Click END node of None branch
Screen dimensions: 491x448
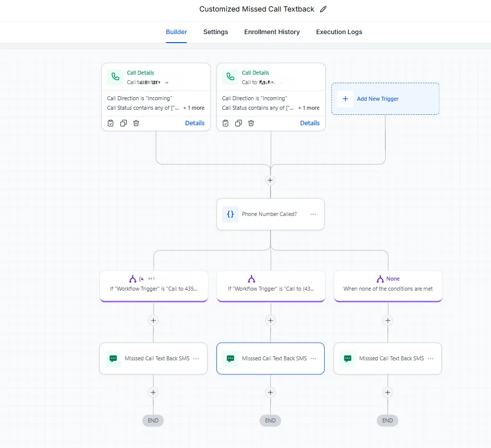[x=387, y=420]
